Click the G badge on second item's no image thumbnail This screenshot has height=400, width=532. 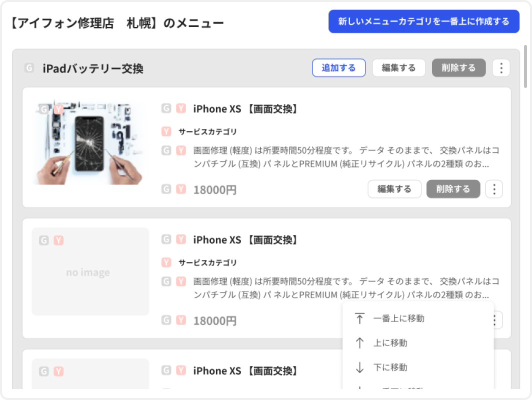point(44,240)
